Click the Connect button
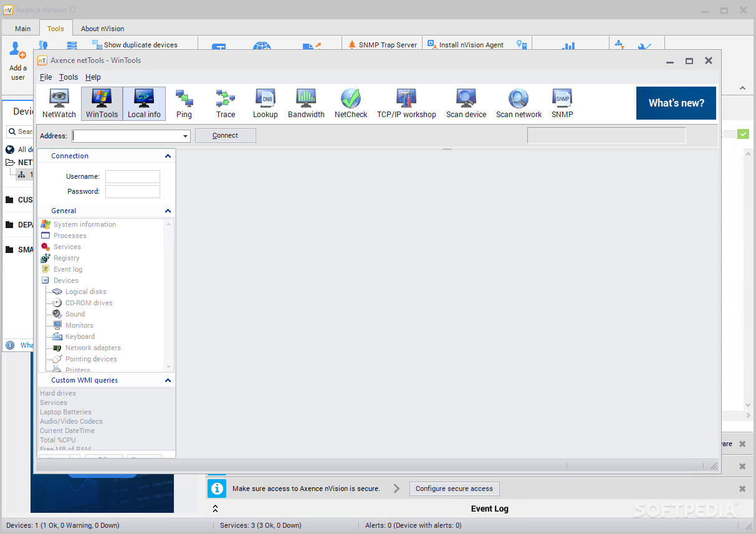The height and width of the screenshot is (534, 756). 225,135
